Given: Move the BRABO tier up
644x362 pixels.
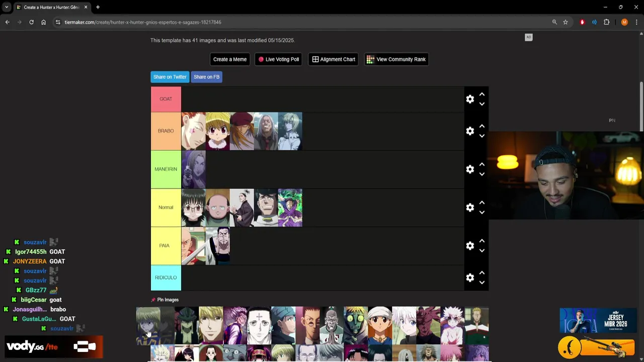Looking at the screenshot, I should coord(482,126).
